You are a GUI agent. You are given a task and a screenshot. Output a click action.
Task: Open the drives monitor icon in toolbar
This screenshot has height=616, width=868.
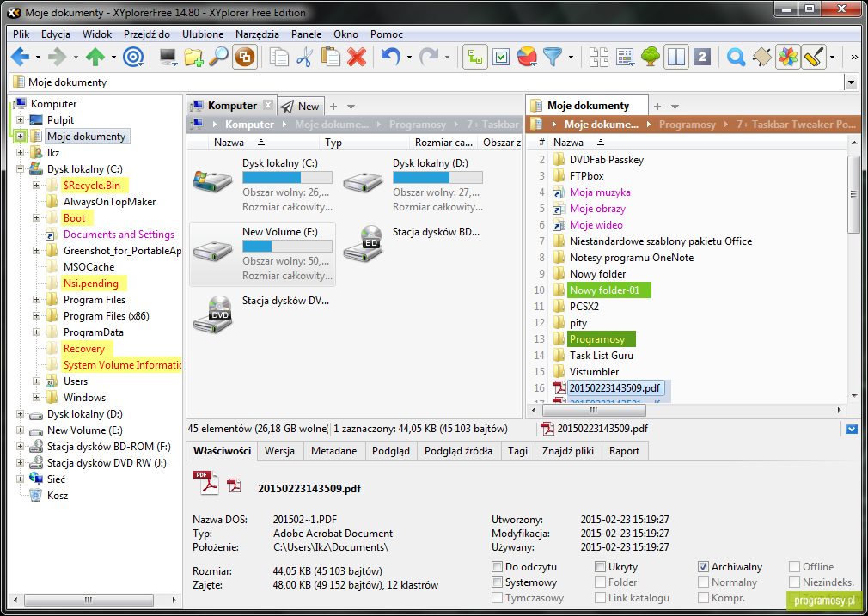point(168,57)
